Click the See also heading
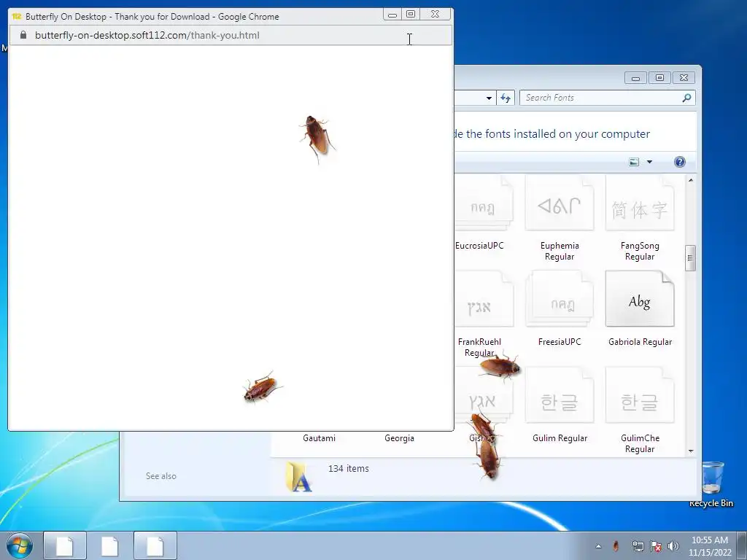 [161, 475]
